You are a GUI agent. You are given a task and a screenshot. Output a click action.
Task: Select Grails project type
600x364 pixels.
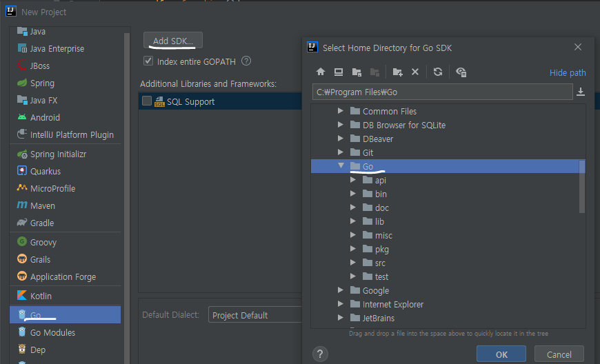coord(65,260)
